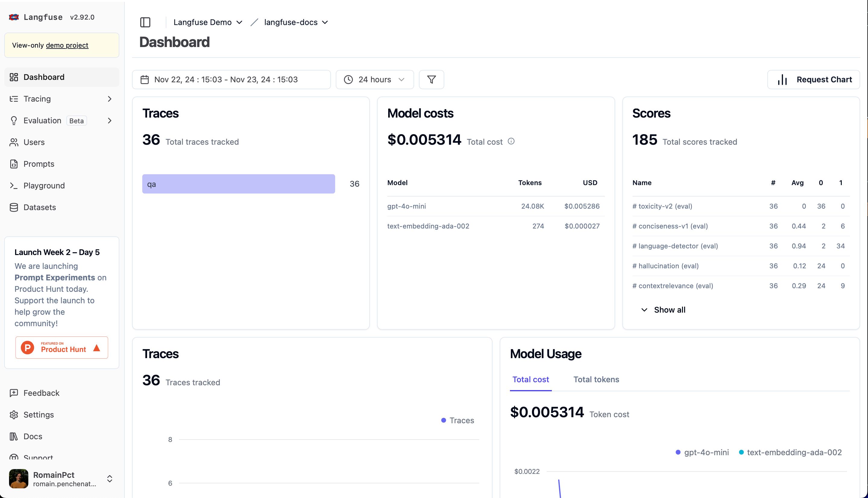The image size is (868, 498).
Task: Open the Feedback item in sidebar
Action: (x=62, y=393)
